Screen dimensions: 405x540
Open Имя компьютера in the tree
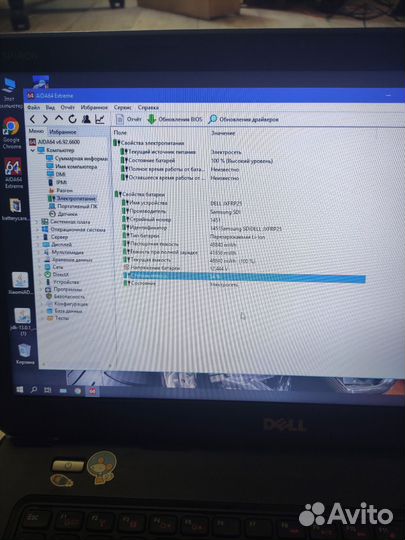coord(72,167)
